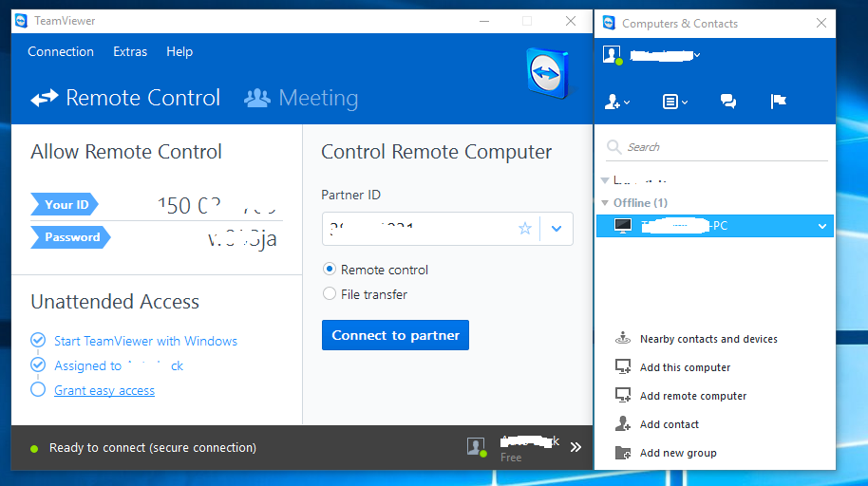
Task: Click the flag notifications icon
Action: pos(779,102)
